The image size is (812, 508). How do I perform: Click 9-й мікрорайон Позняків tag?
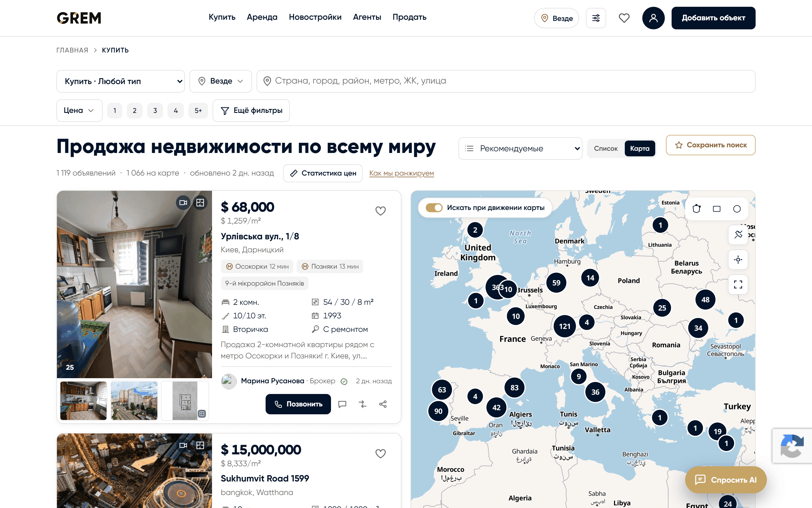coord(264,283)
